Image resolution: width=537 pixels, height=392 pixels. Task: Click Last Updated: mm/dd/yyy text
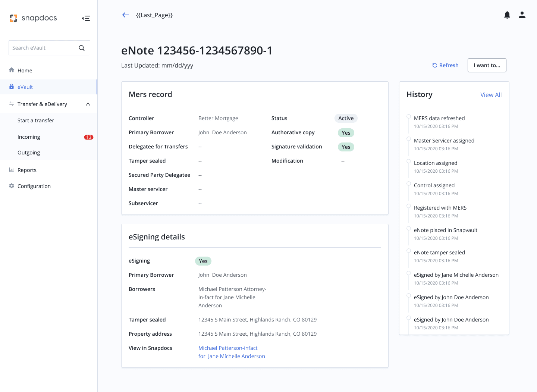pos(157,66)
